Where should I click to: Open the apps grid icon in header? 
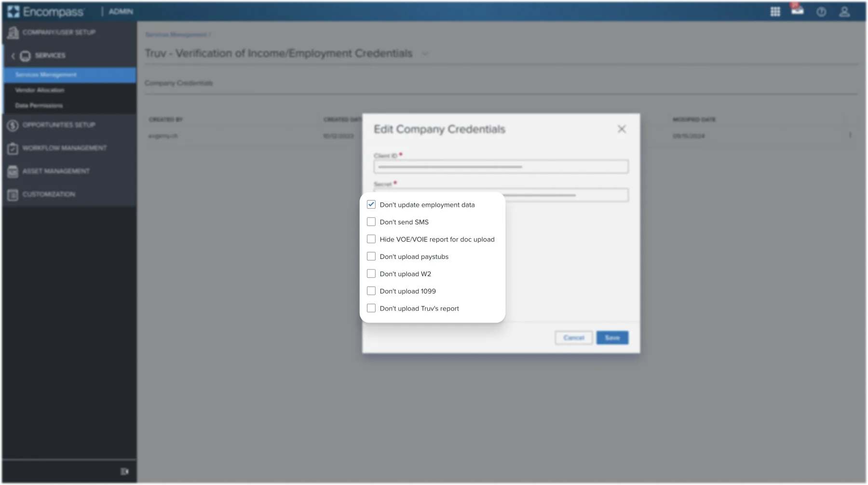click(775, 12)
